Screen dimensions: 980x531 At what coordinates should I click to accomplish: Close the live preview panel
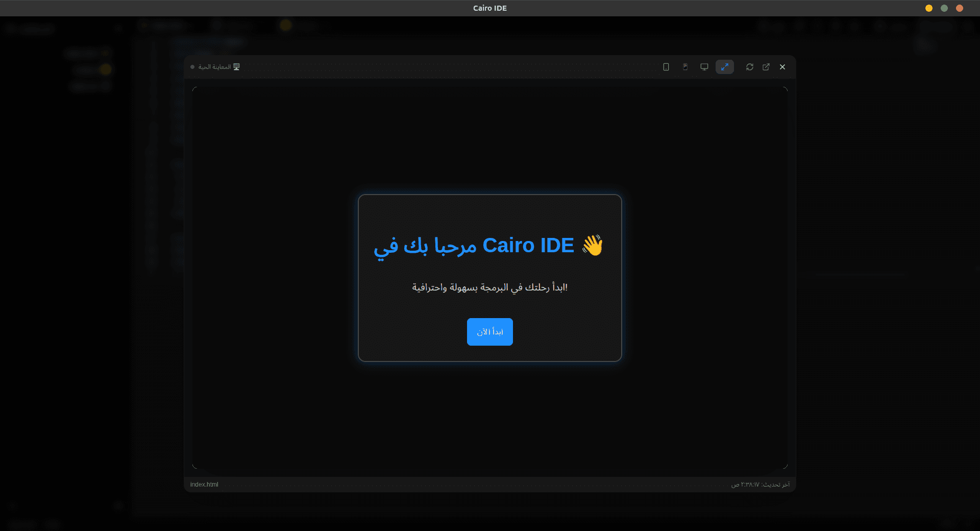tap(782, 67)
